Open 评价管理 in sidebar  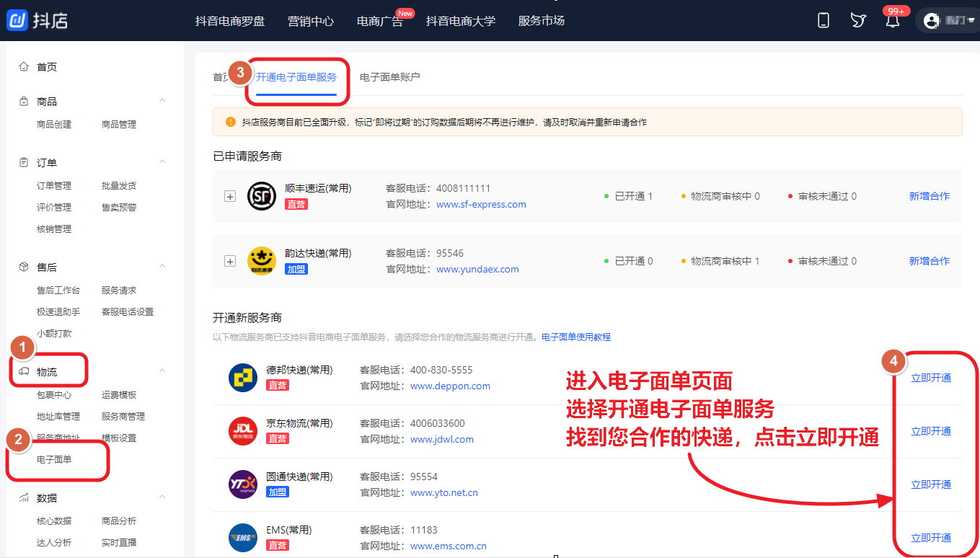(54, 207)
